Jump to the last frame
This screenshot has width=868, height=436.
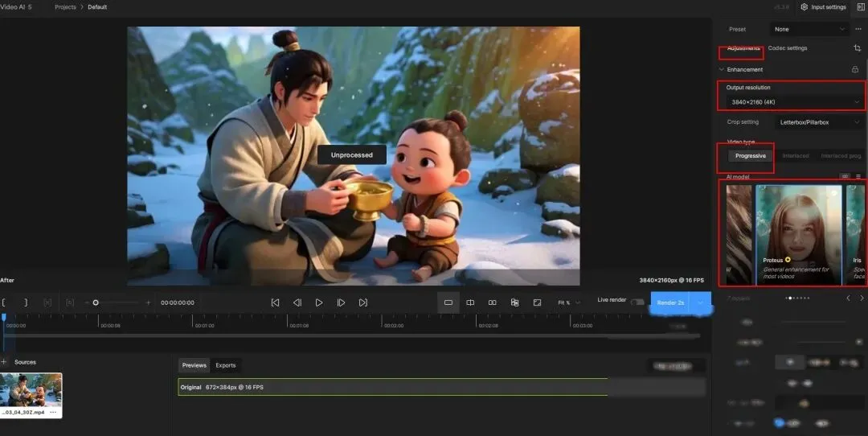[363, 302]
